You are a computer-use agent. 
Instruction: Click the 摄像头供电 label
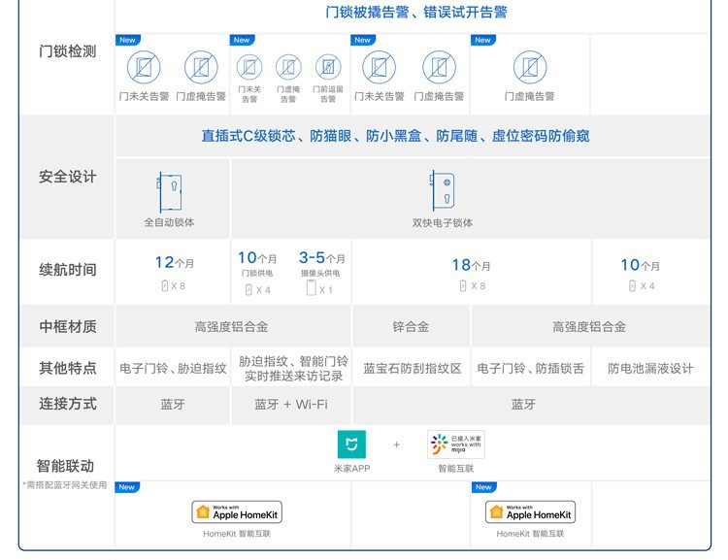pos(320,273)
